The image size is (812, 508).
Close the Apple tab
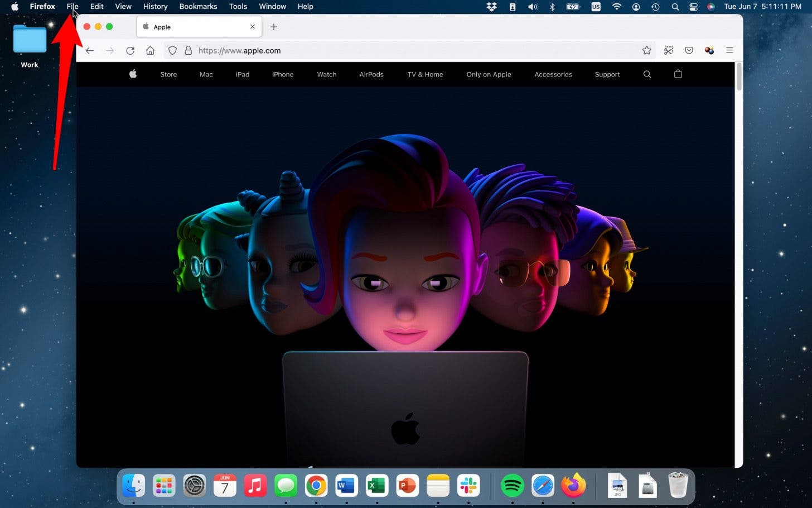click(253, 27)
